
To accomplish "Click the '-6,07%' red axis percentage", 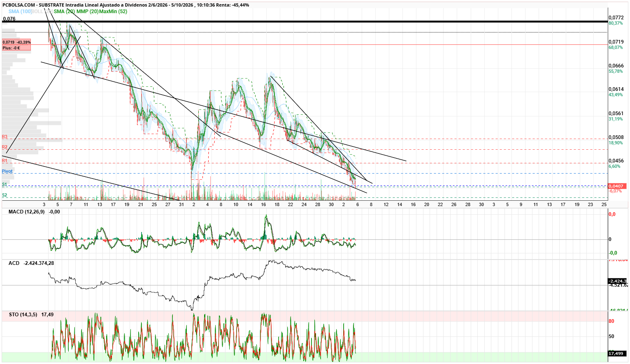I will coord(615,191).
